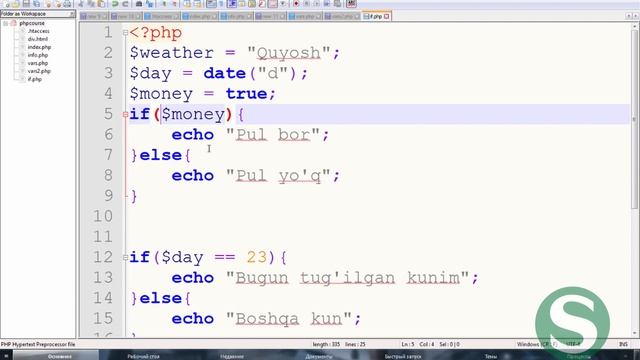Open Find with the binoculars icon
Viewport: 640px width, 360px height.
pos(139,4)
